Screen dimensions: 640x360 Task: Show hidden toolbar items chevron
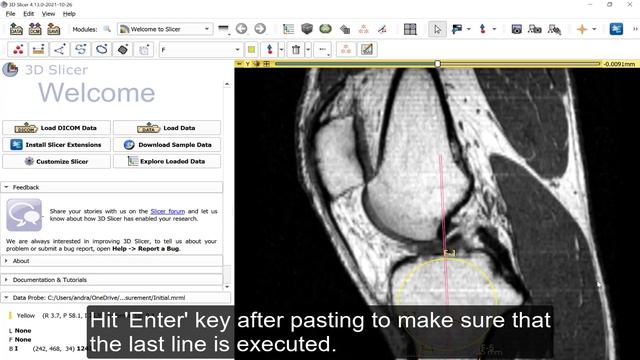(635, 29)
